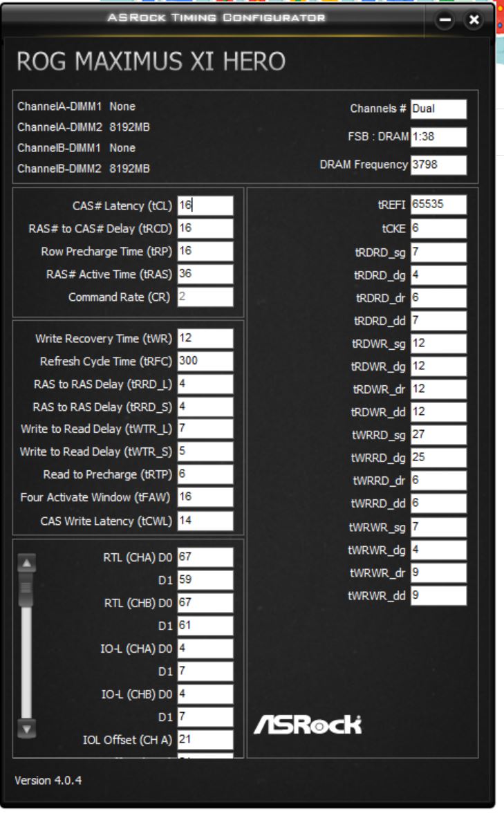This screenshot has width=504, height=818.
Task: Focus the tRDWR_dr field
Action: coord(438,390)
